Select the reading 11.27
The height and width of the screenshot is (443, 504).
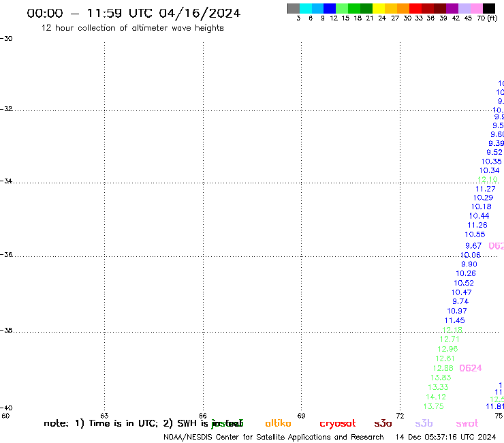[x=486, y=189]
